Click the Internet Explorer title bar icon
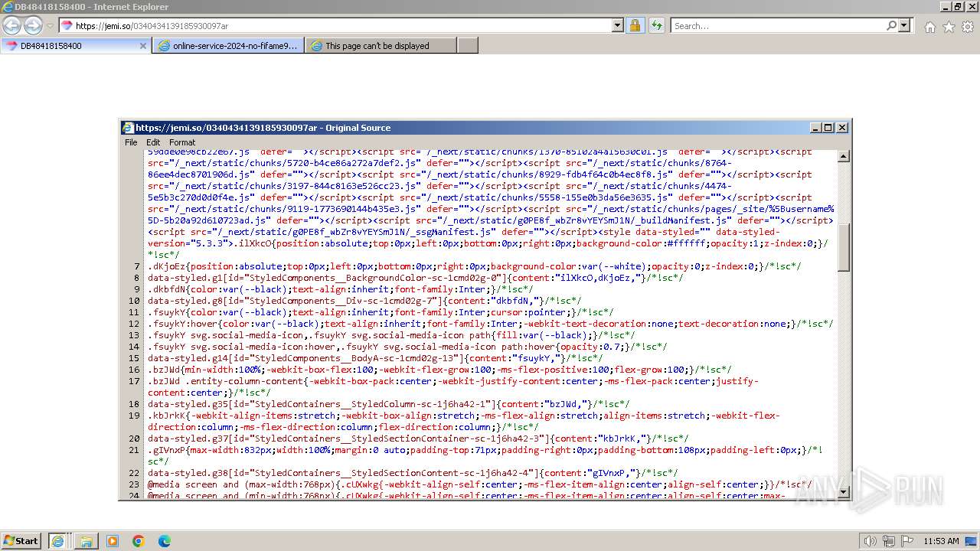Viewport: 980px width, 551px height. coord(7,6)
